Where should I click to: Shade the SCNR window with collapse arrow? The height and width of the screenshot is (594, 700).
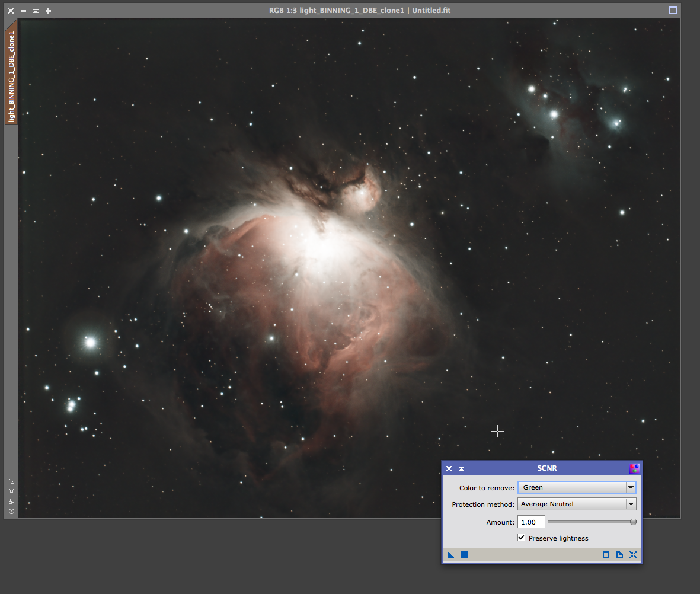click(x=461, y=468)
